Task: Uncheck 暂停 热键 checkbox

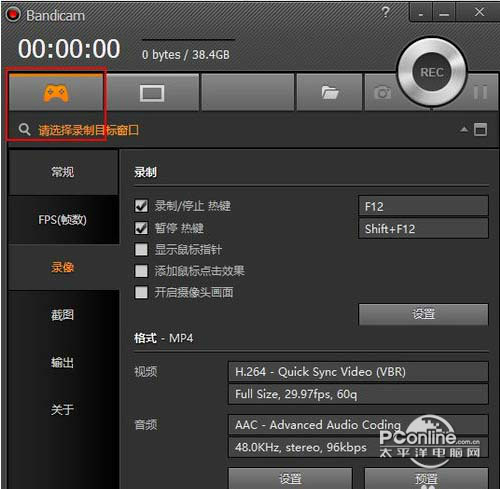Action: 141,228
